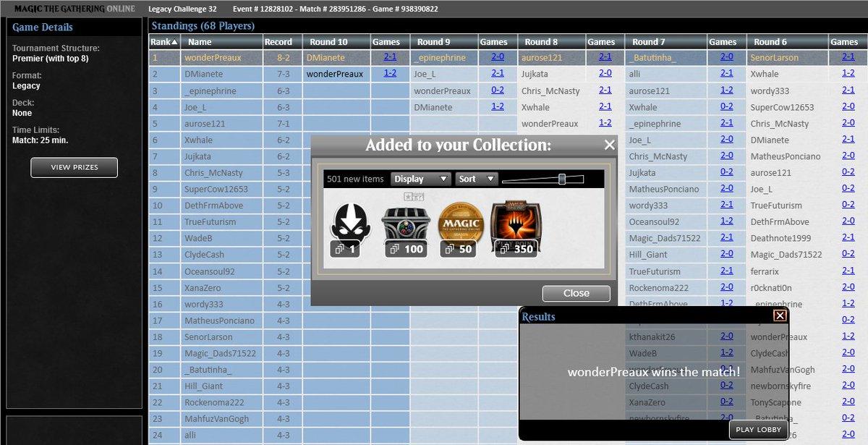Screen dimensions: 868x445
Task: Sort standings by Rank column
Action: click(x=163, y=42)
